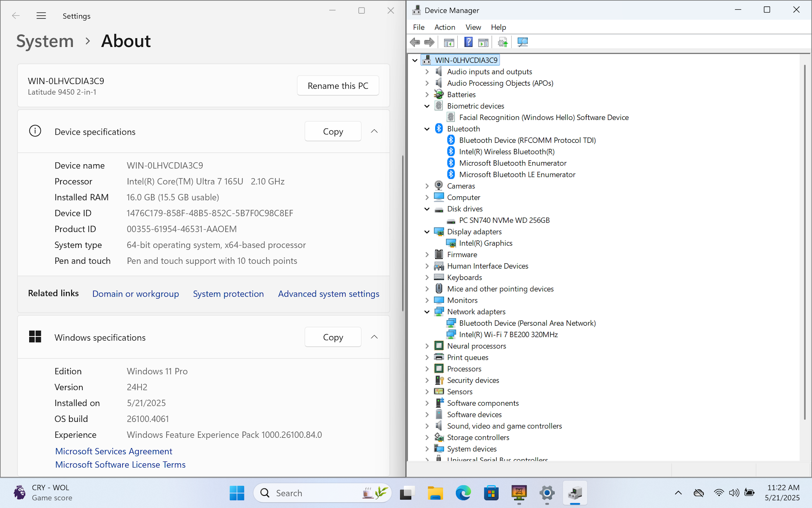Collapse the Windows specifications section
Screen dimensions: 812x508
[x=374, y=337]
